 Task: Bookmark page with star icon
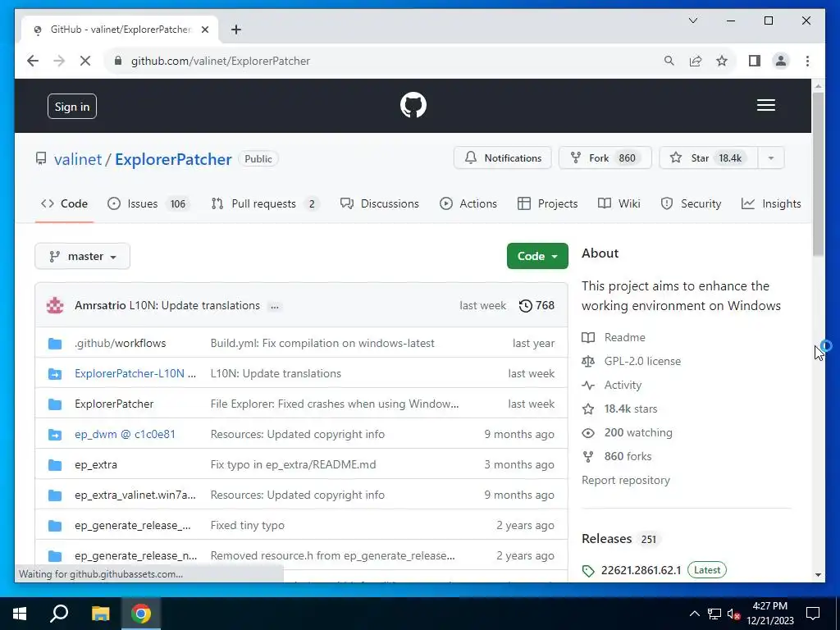pyautogui.click(x=722, y=61)
